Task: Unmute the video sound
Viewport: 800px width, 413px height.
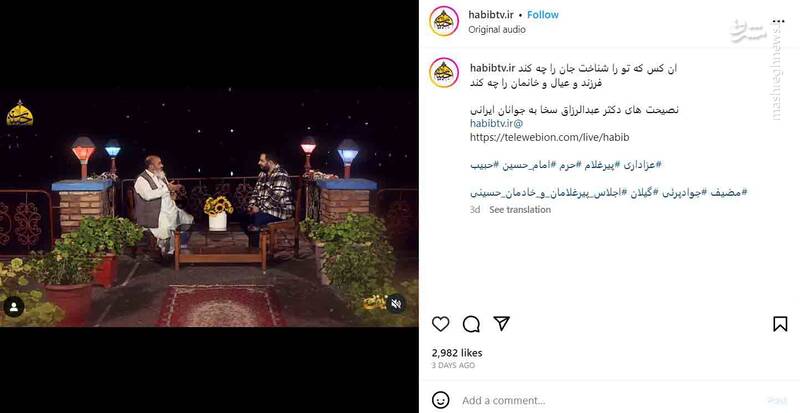Action: (396, 304)
